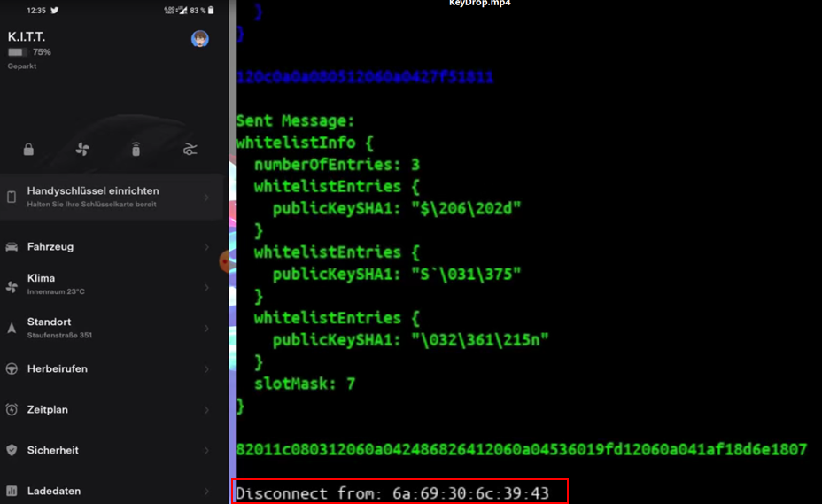Click the KeyDrop.mp4 video title
This screenshot has height=504, width=822.
pyautogui.click(x=480, y=4)
